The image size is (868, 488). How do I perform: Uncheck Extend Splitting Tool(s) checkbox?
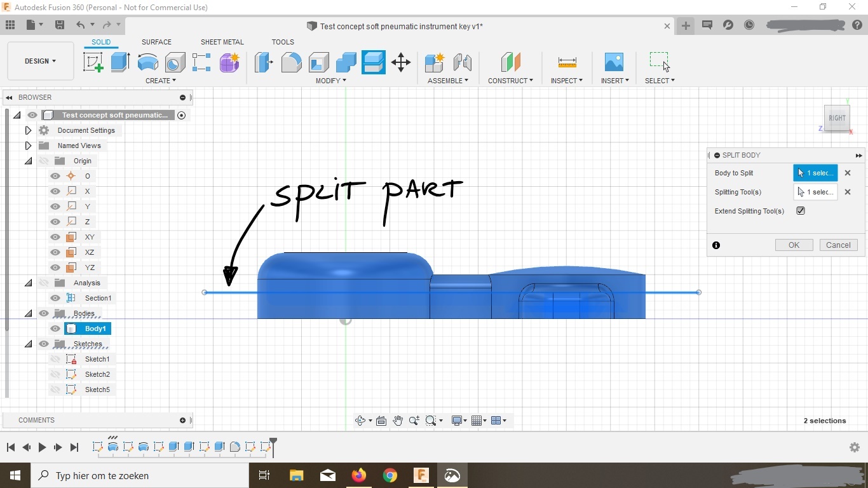pyautogui.click(x=801, y=211)
